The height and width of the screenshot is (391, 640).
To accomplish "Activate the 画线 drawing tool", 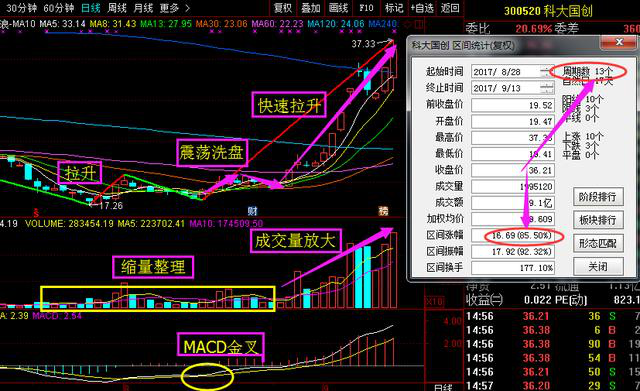I will tap(338, 8).
